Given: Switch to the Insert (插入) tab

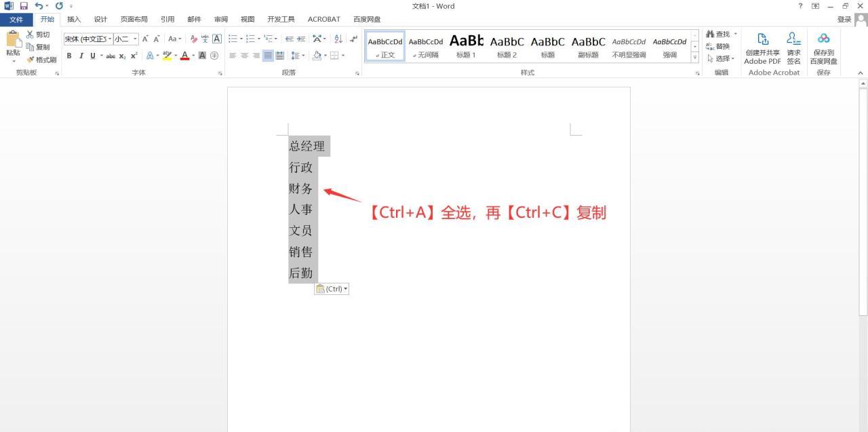Looking at the screenshot, I should 74,20.
